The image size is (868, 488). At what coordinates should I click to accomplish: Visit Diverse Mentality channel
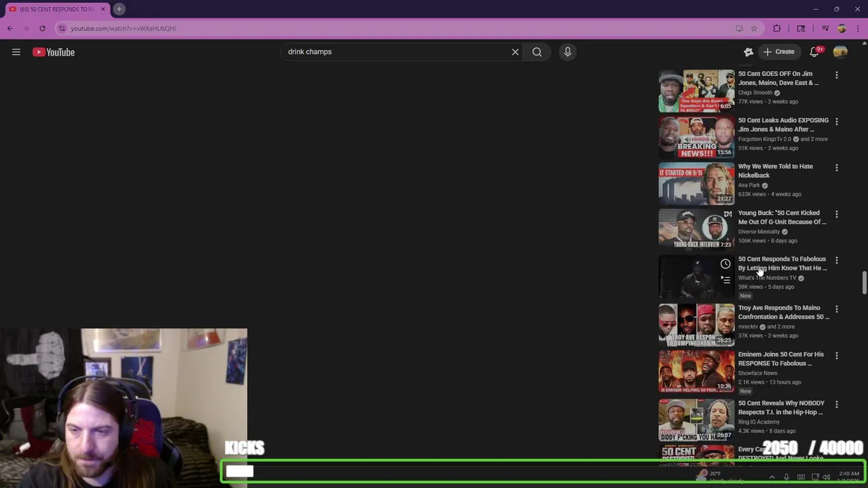point(759,232)
